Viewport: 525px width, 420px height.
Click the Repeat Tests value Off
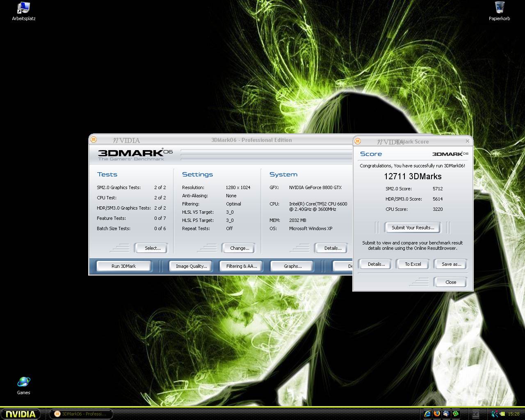coord(229,228)
